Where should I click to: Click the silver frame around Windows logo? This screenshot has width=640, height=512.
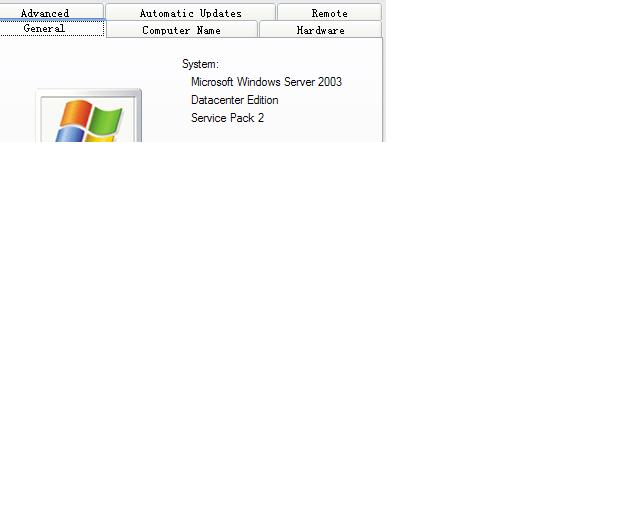click(39, 115)
